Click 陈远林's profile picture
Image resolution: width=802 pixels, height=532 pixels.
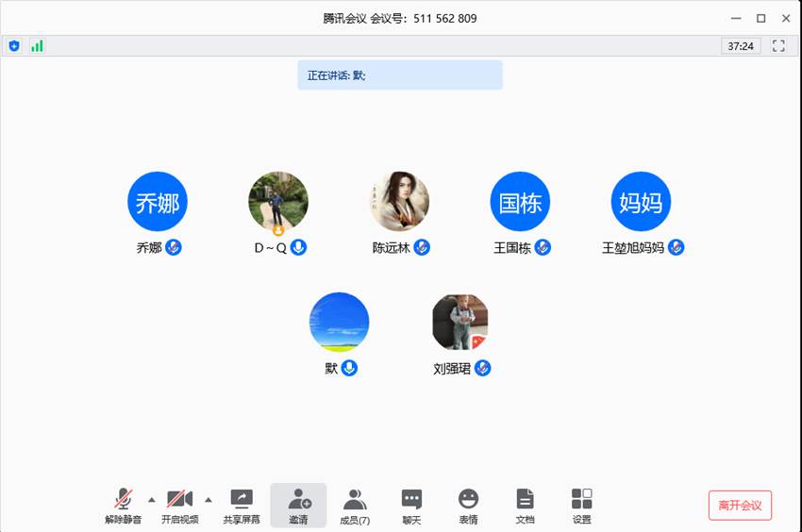[399, 202]
